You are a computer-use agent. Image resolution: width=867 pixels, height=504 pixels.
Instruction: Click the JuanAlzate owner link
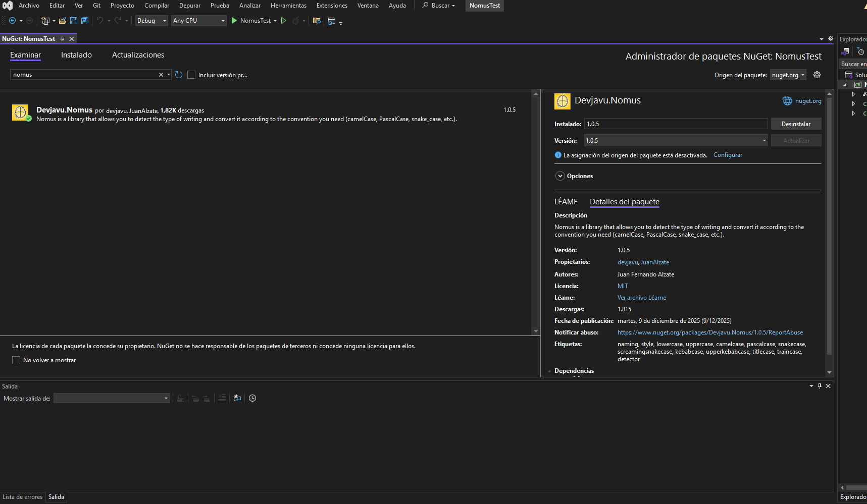pyautogui.click(x=655, y=262)
